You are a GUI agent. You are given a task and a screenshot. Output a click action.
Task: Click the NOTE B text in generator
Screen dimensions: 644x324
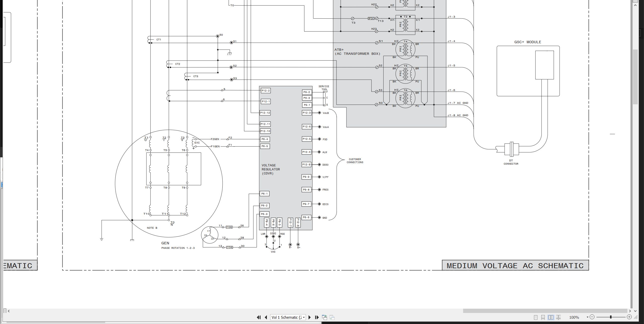click(x=152, y=228)
